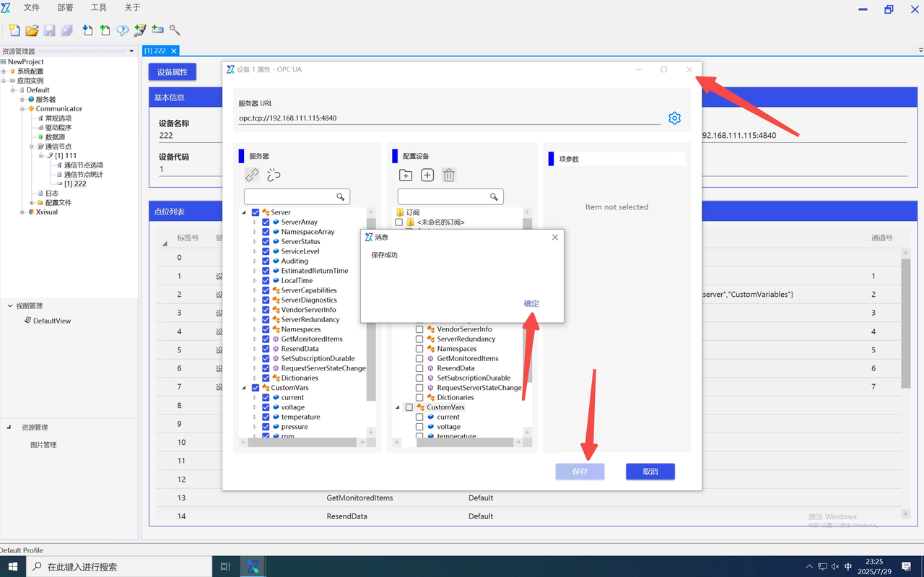Collapse the Communicator node in the resource tree
924x577 pixels.
pos(22,109)
